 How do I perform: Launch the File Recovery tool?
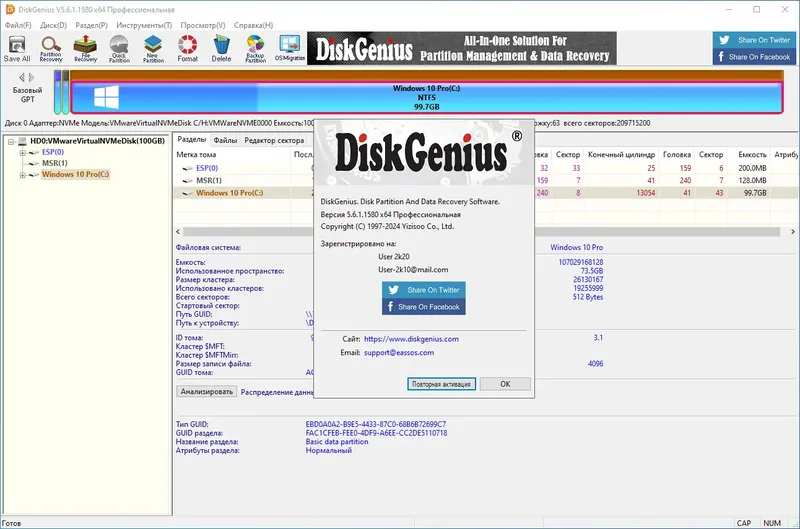click(85, 49)
